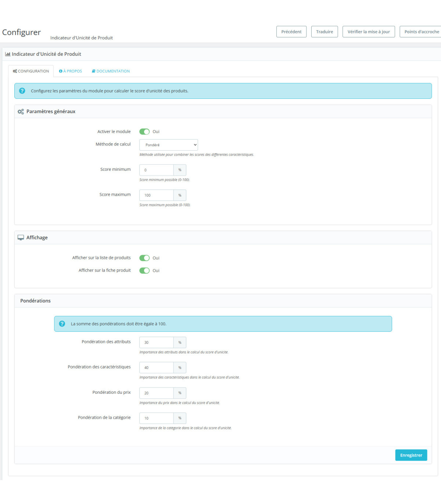Go back with the Précédent button

[291, 32]
